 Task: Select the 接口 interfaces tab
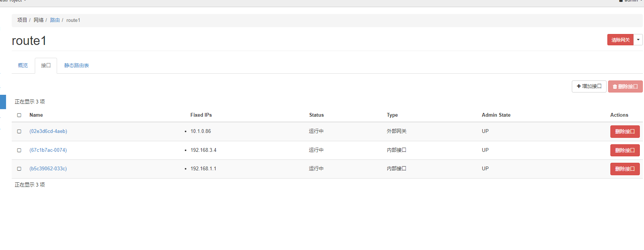click(46, 65)
